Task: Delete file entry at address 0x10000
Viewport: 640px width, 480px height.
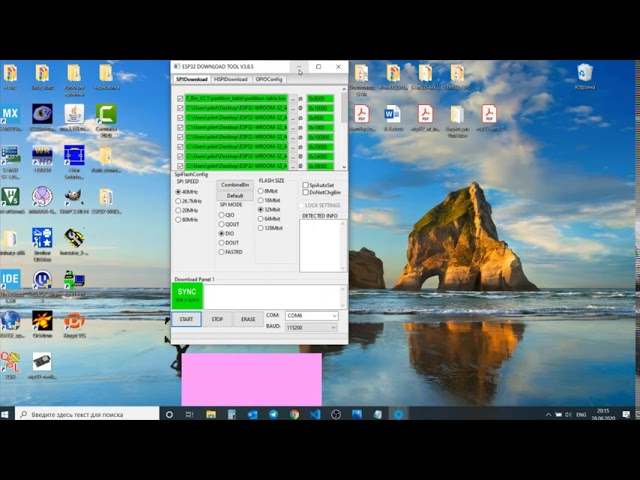Action: pyautogui.click(x=300, y=108)
